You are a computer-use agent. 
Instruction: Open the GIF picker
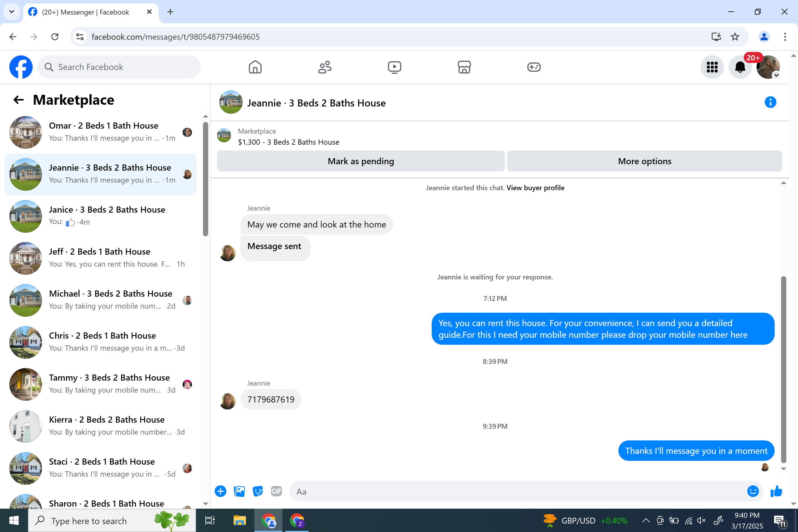point(276,491)
